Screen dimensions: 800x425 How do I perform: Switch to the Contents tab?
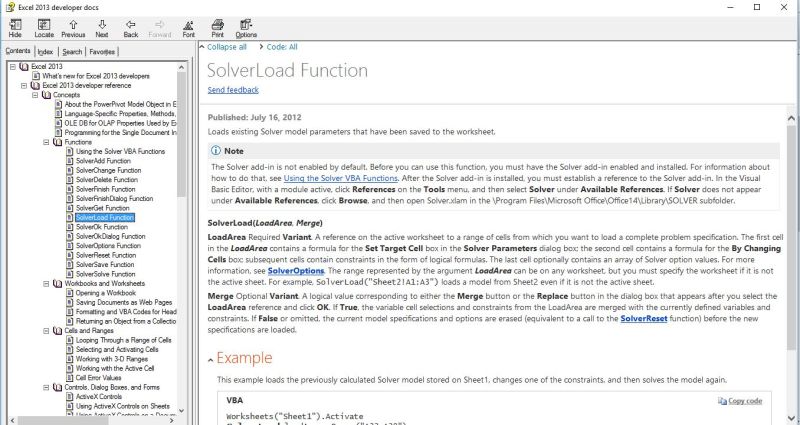point(18,51)
